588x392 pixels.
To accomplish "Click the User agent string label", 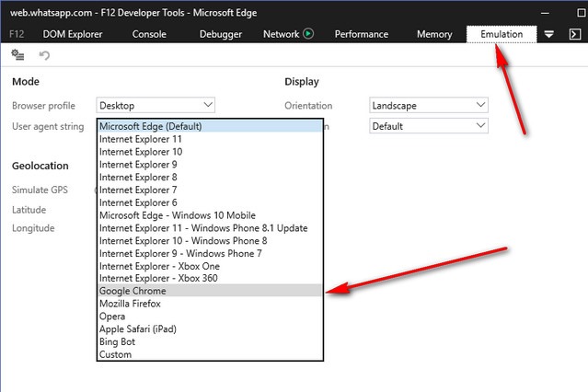I will [48, 127].
